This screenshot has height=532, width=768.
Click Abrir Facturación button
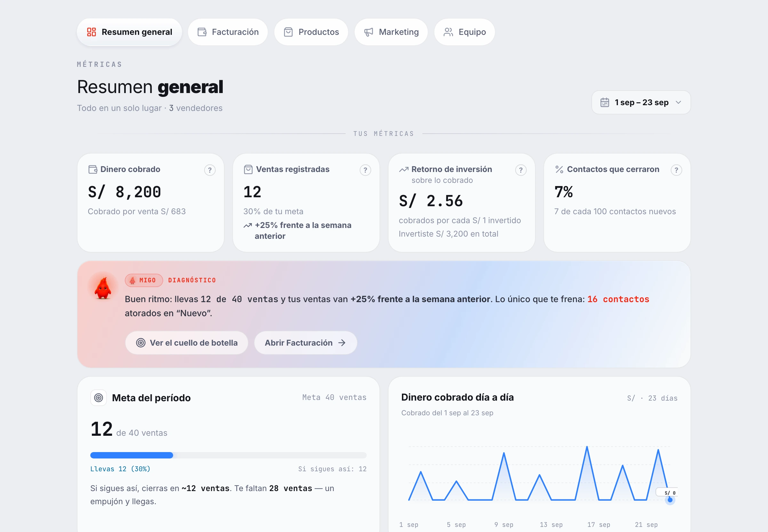coord(305,343)
